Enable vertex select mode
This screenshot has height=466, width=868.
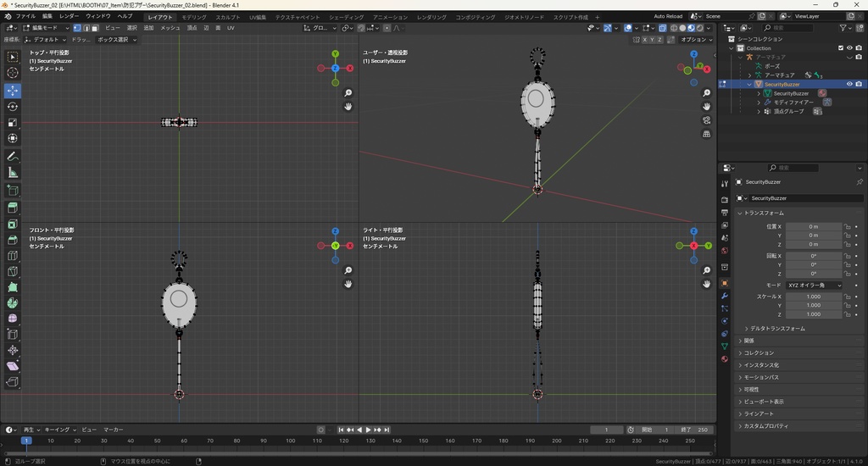tap(77, 28)
